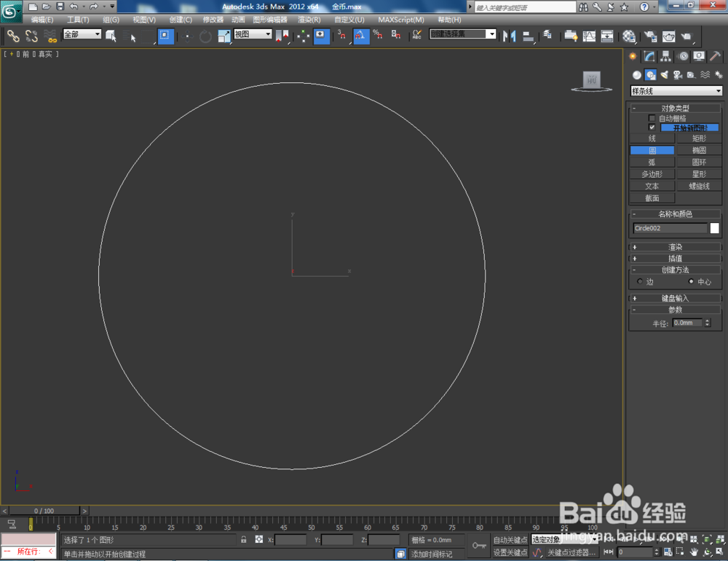728x561 pixels.
Task: Click the 矩形 shape creation button
Action: 699,138
